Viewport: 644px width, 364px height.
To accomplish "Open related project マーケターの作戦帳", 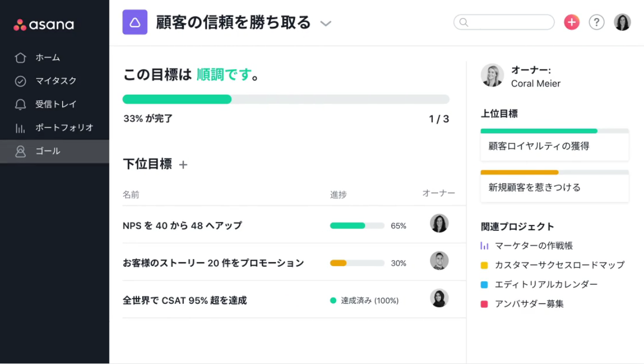I will [533, 246].
